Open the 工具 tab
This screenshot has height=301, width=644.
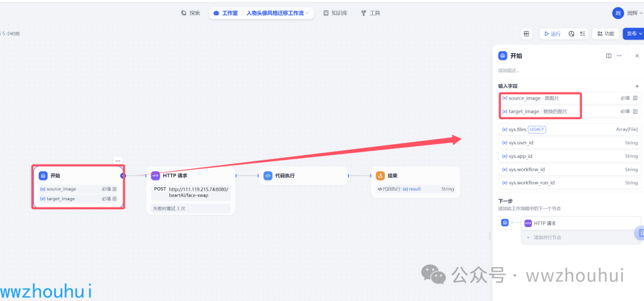click(370, 13)
